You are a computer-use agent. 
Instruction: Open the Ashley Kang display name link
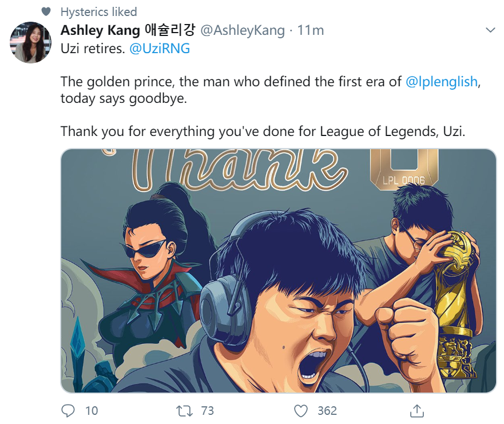[x=128, y=30]
